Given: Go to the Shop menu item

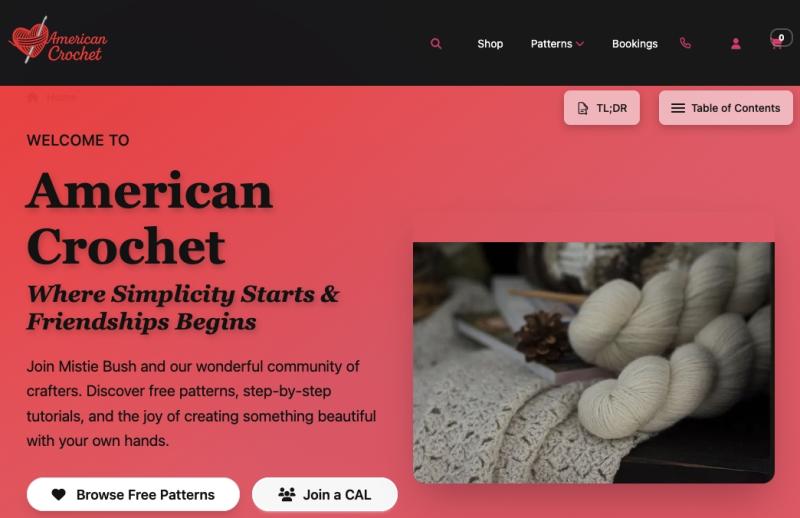Looking at the screenshot, I should [490, 44].
